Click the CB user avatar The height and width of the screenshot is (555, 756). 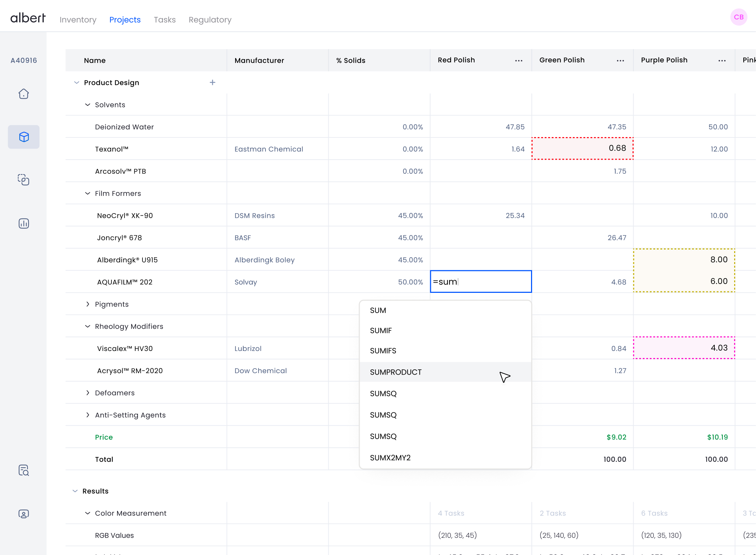coord(738,17)
